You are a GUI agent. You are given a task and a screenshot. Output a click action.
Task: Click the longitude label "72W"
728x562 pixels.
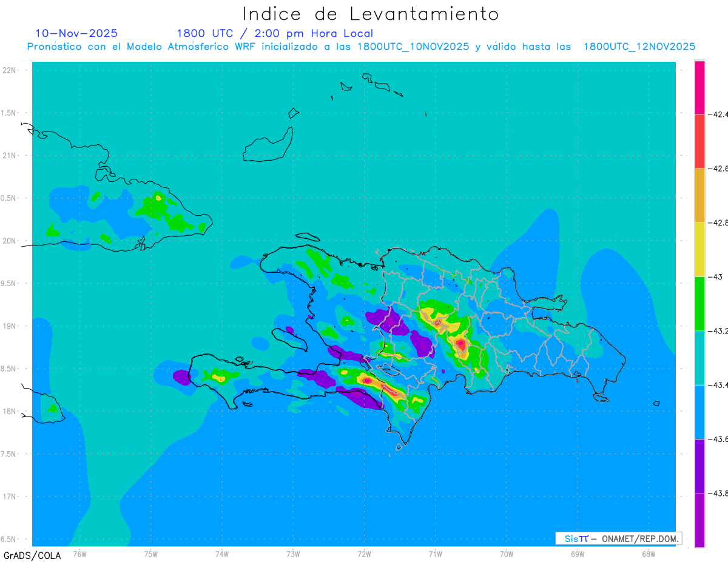pos(364,554)
